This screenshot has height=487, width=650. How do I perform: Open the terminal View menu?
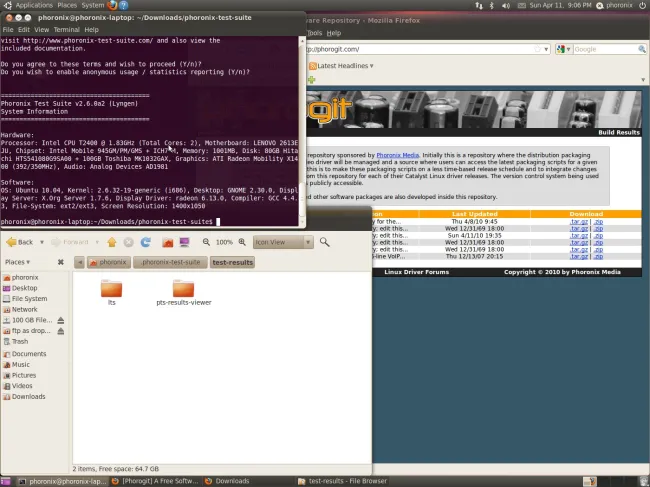click(x=41, y=29)
